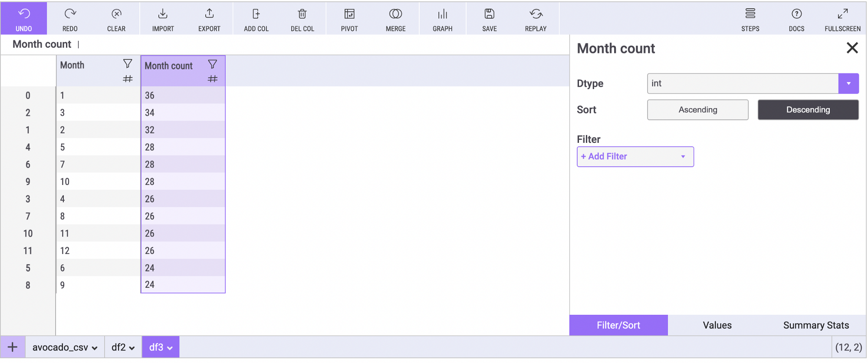Click the Delete Column trash icon

[x=302, y=14]
